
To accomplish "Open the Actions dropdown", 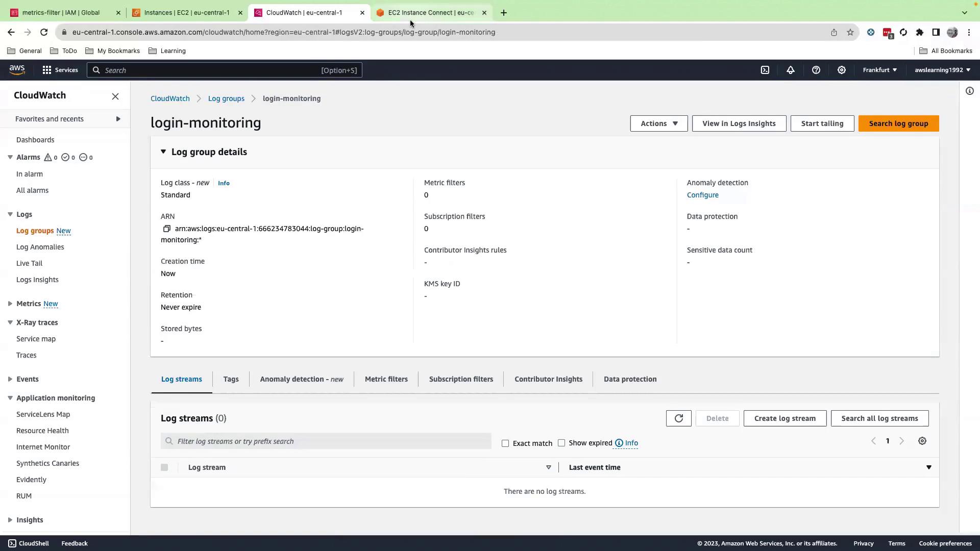I will 658,123.
